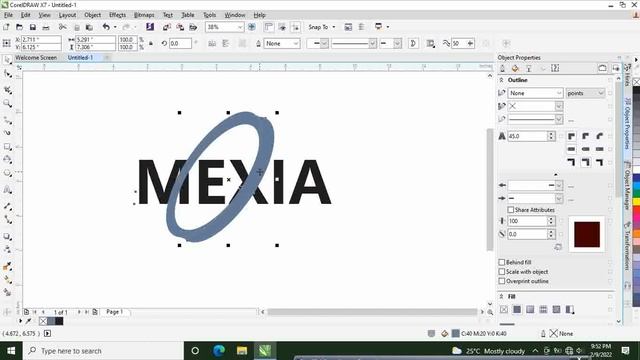Switch to the Welcome Screen tab
Viewport: 640px width, 360px height.
(36, 58)
